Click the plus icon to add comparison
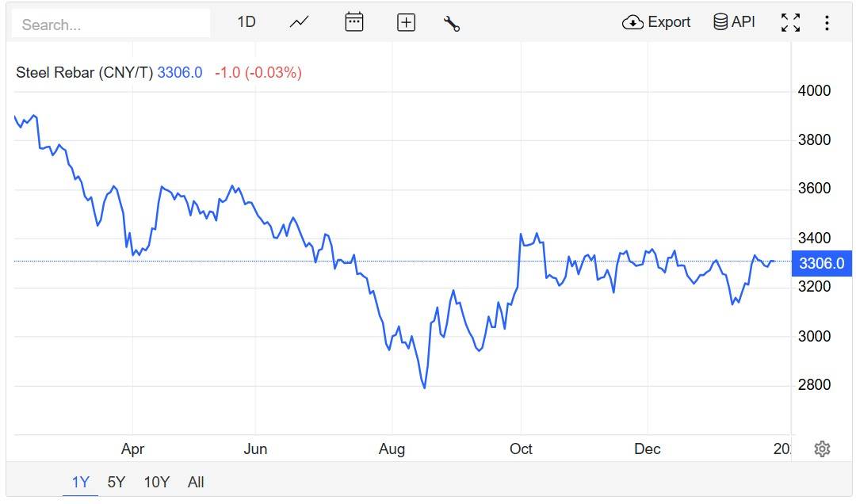This screenshot has width=856, height=504. point(406,23)
